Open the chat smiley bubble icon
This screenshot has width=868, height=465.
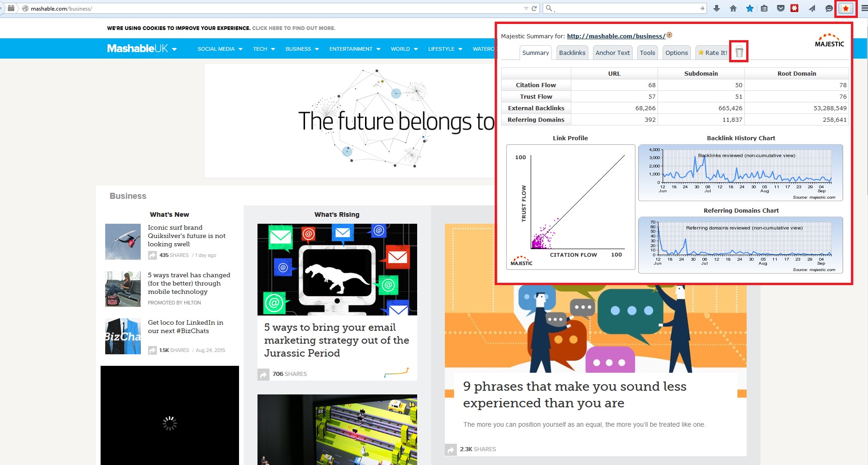[829, 8]
